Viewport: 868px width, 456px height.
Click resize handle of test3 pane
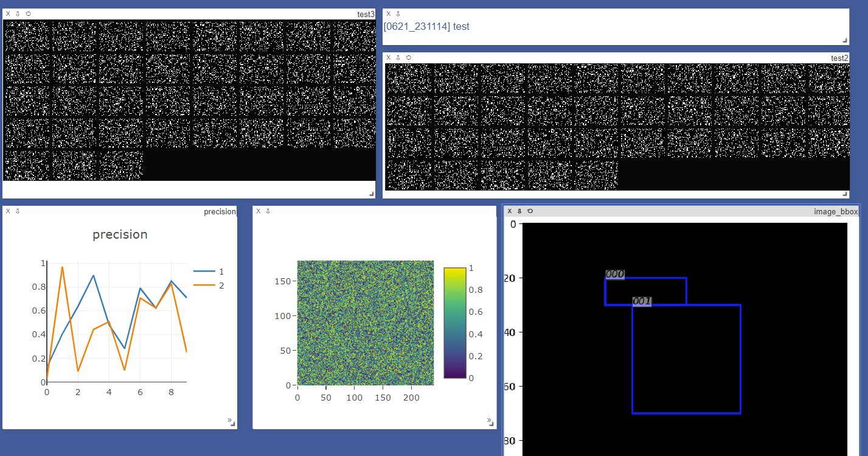pyautogui.click(x=372, y=194)
